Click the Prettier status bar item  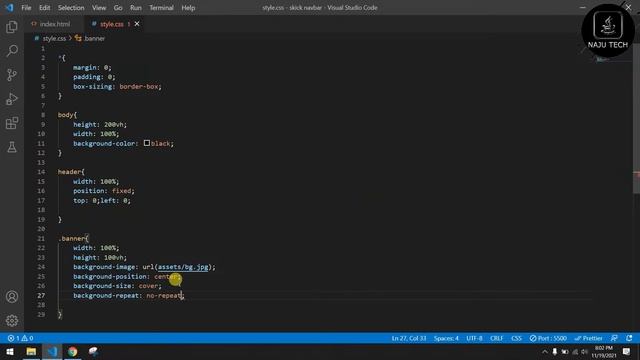[588, 338]
